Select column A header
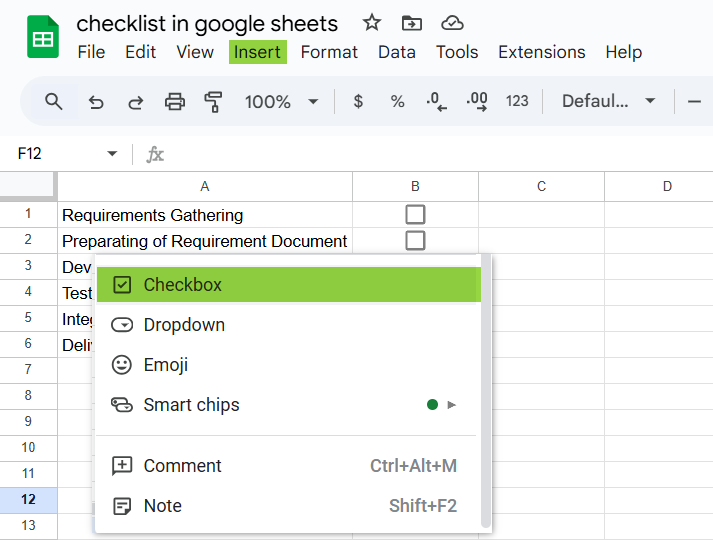This screenshot has width=713, height=540. 205,186
